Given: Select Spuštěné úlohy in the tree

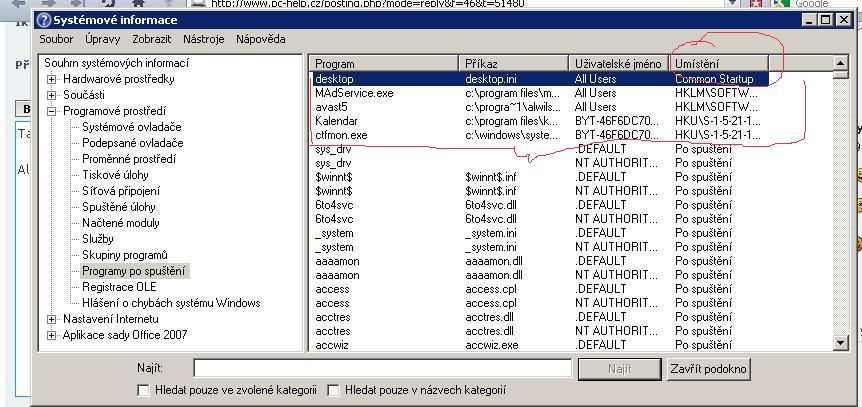Looking at the screenshot, I should [119, 207].
